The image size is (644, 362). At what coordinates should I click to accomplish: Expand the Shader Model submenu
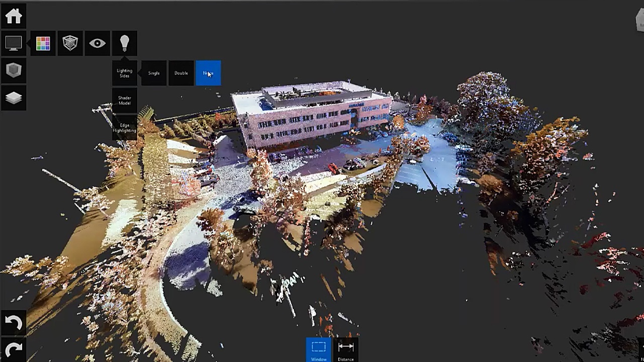coord(124,101)
